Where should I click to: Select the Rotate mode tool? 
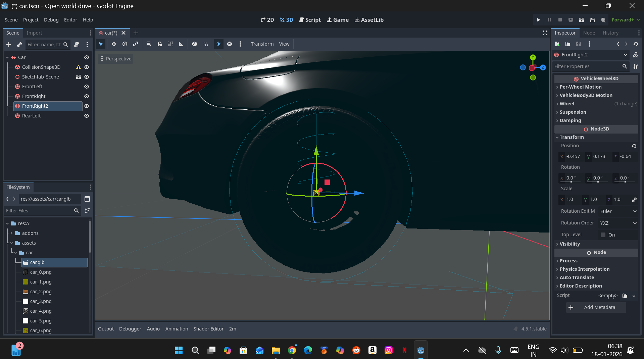coord(125,44)
